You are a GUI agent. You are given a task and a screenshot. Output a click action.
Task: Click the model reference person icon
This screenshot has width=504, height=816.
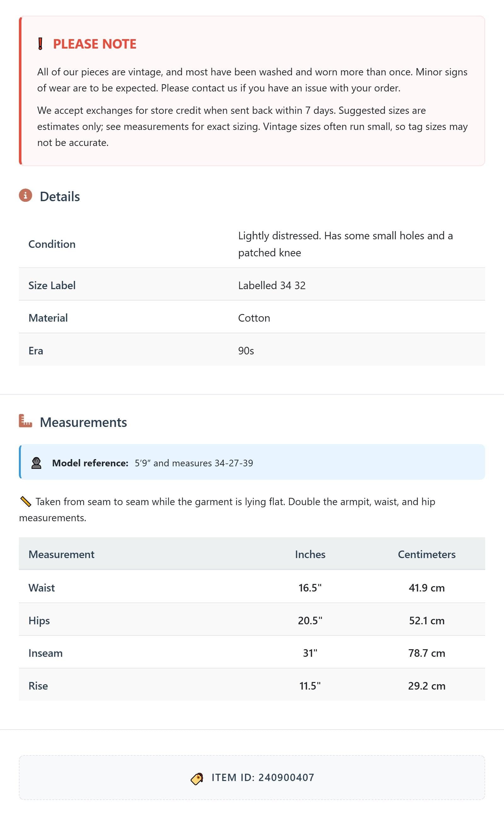tap(36, 463)
